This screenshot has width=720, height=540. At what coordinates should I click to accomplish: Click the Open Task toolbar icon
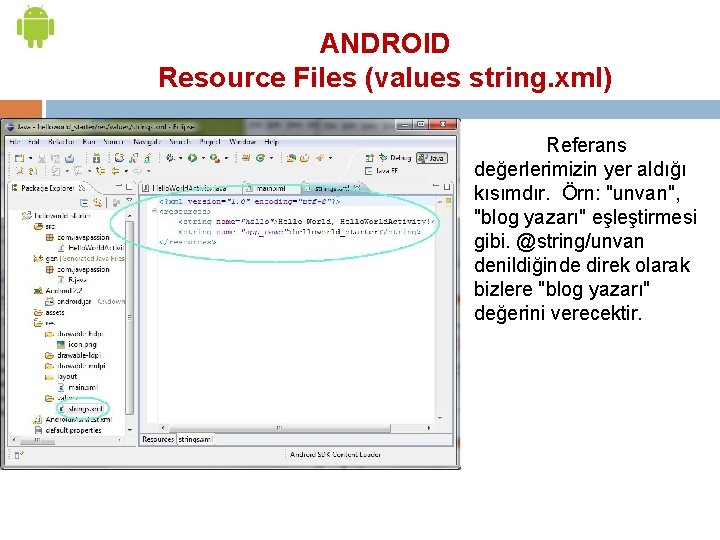pyautogui.click(x=304, y=158)
